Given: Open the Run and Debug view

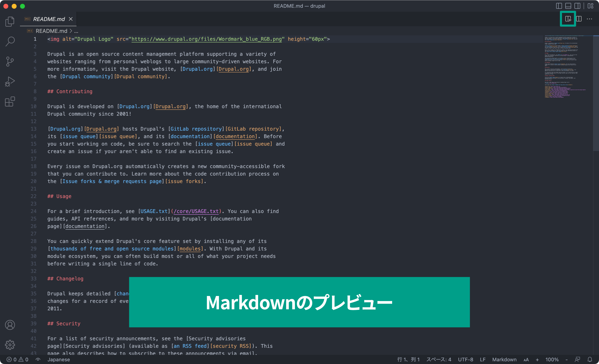Looking at the screenshot, I should [10, 82].
